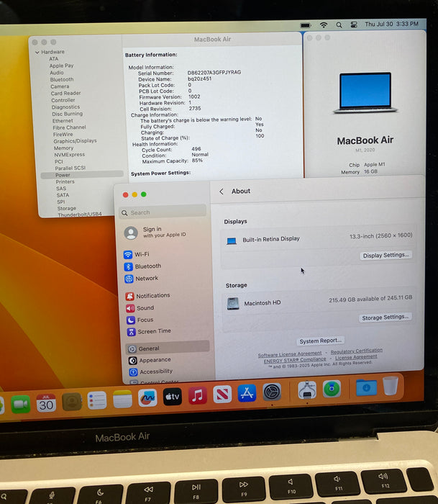438x504 pixels.
Task: Click the battery status in menu bar
Action: pos(306,25)
